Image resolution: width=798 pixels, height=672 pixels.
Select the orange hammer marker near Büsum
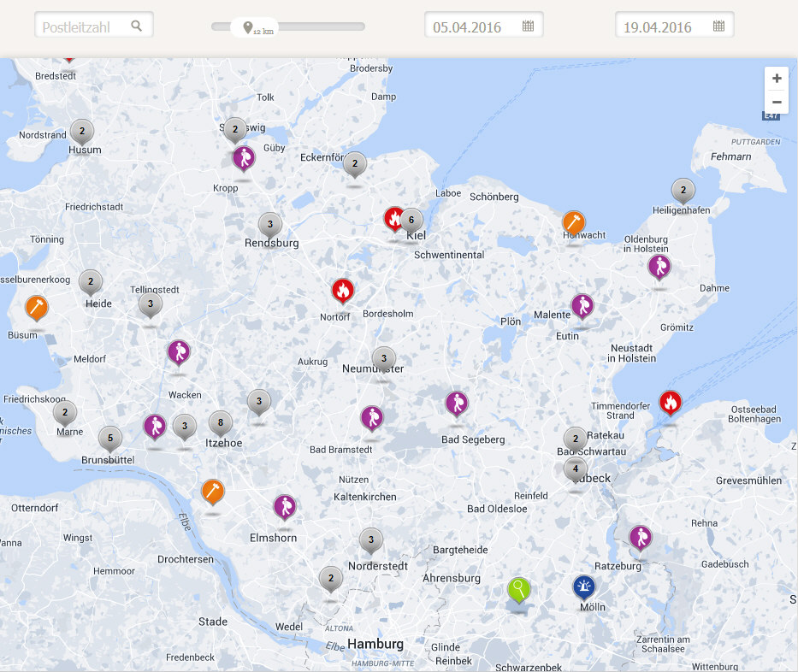[36, 307]
